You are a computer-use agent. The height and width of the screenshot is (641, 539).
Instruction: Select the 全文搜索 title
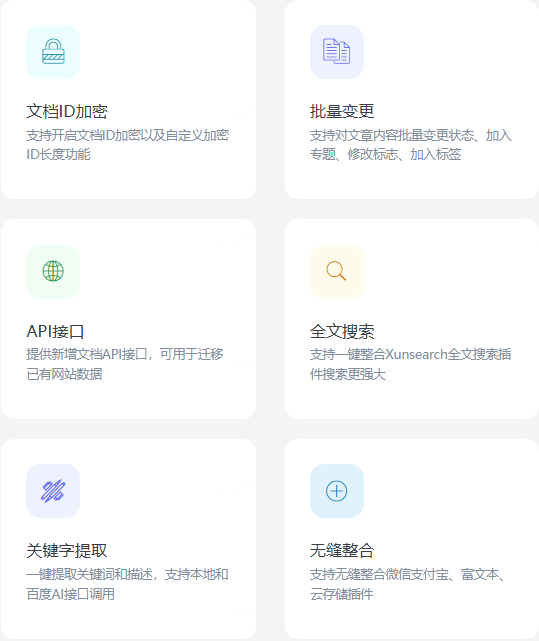(x=342, y=331)
